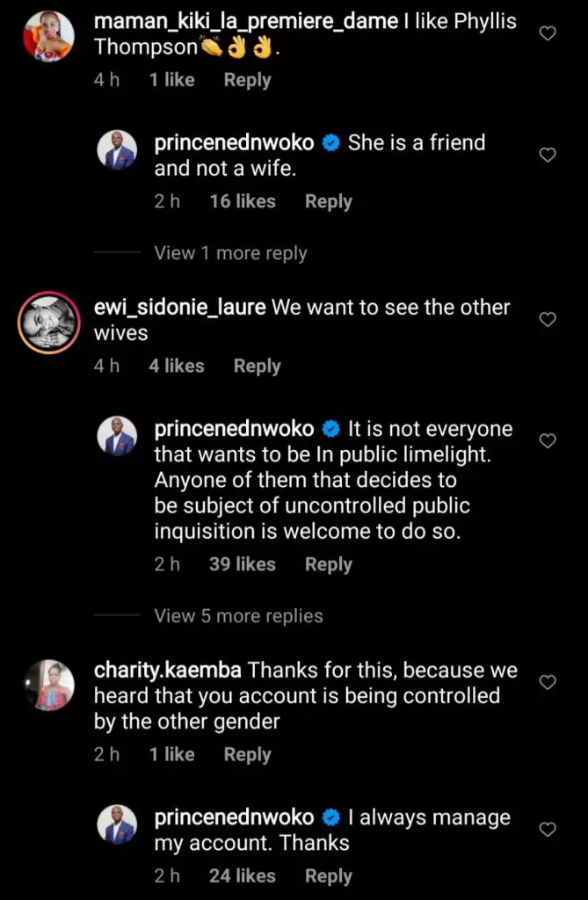The height and width of the screenshot is (900, 588).
Task: Reply to ewi_sidonie_laure's comment
Action: pyautogui.click(x=257, y=366)
